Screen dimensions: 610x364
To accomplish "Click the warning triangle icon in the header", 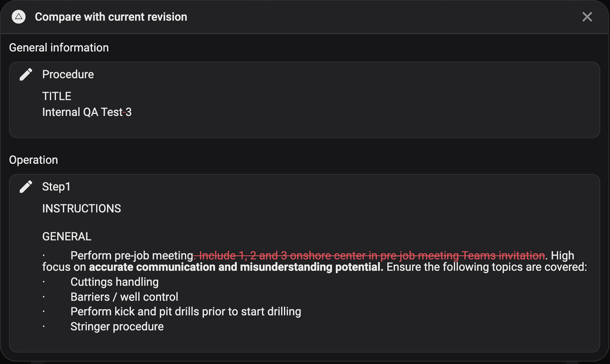I will [18, 17].
